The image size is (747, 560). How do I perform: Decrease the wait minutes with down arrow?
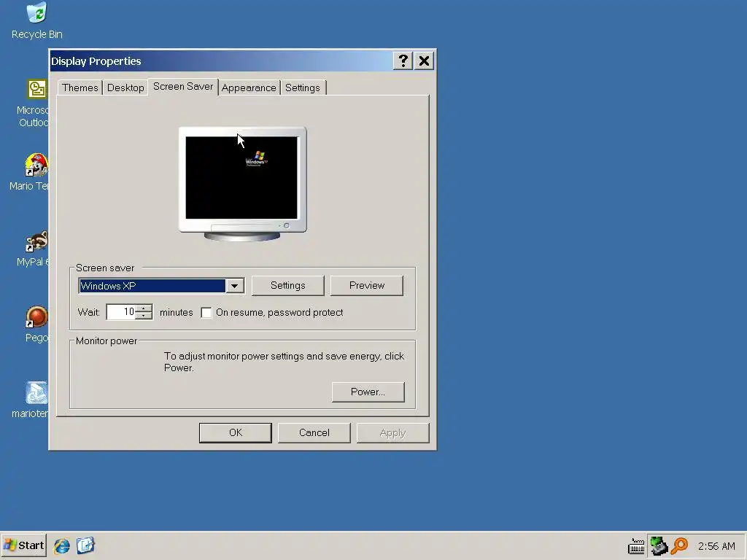[144, 316]
